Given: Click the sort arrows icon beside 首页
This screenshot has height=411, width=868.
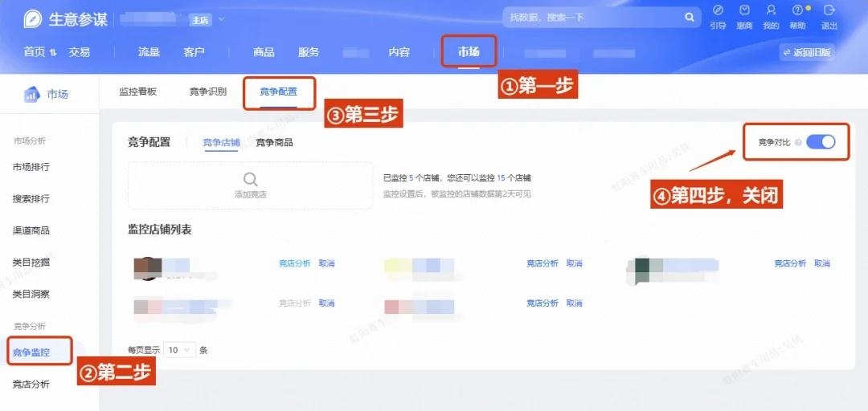Looking at the screenshot, I should 53,52.
